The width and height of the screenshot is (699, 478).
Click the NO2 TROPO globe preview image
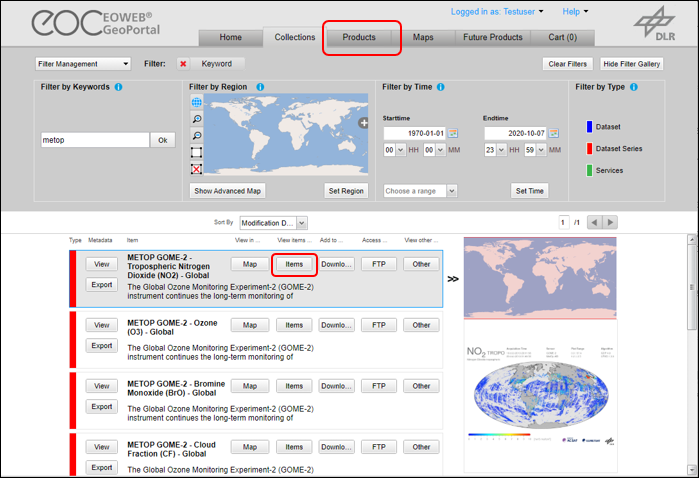coord(540,396)
